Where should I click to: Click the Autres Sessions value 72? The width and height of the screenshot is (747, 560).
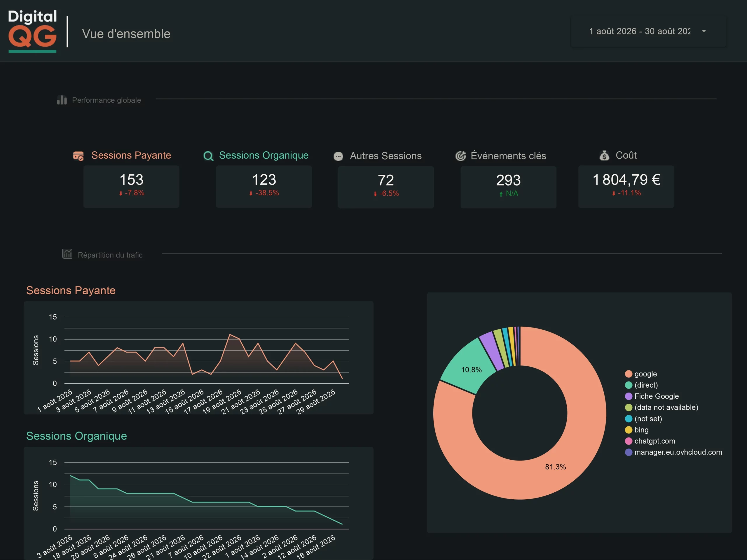[x=386, y=180]
